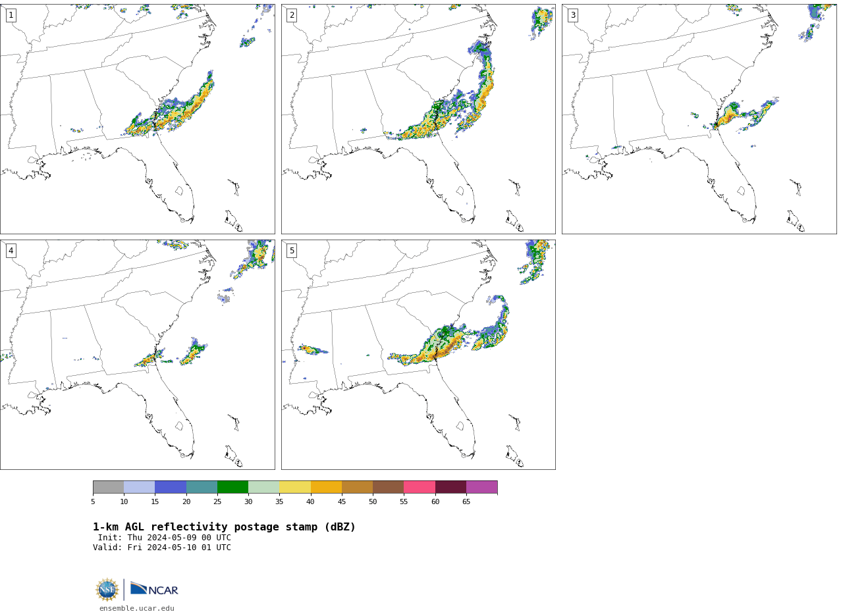The image size is (843, 616).
Task: Click the colorbar tick label 35
Action: pos(279,502)
